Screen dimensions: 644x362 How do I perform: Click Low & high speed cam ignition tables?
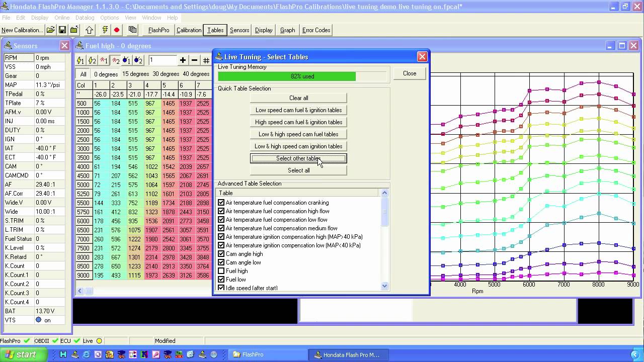tap(298, 146)
